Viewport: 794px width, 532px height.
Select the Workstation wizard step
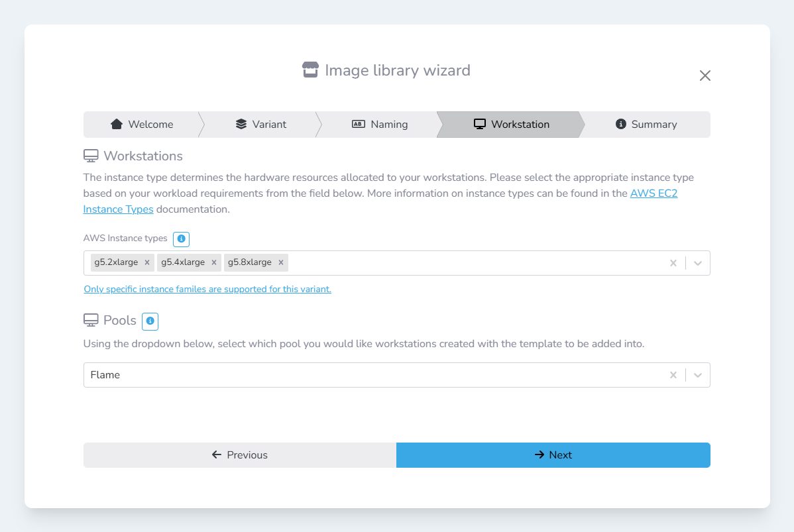(511, 125)
